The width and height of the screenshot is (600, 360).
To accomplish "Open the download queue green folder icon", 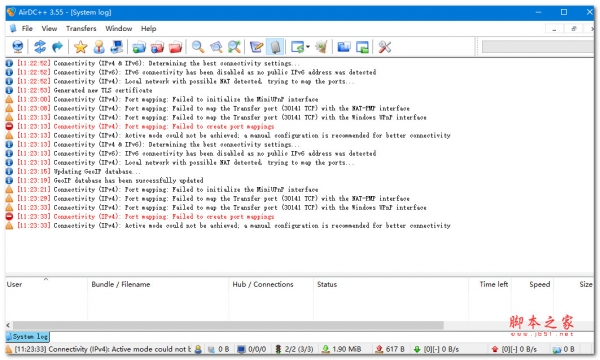I will [139, 47].
